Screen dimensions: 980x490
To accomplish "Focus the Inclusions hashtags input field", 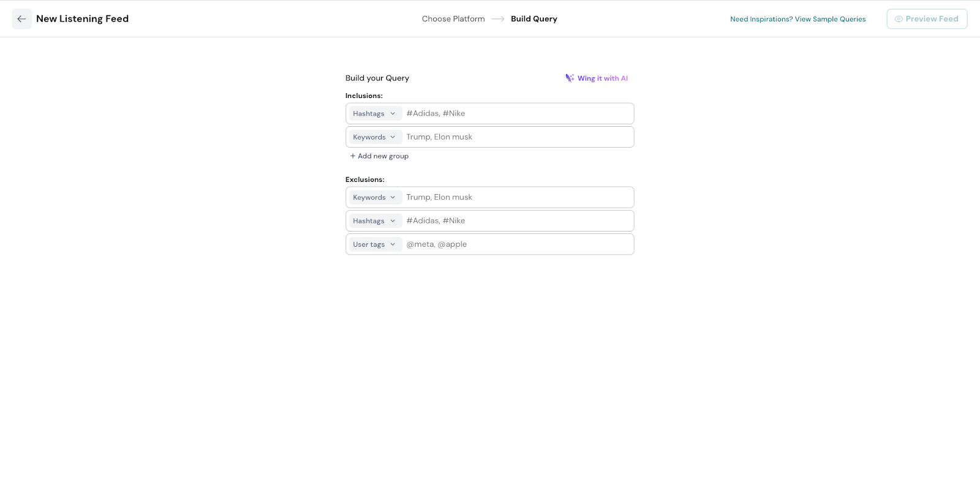I will [x=518, y=114].
